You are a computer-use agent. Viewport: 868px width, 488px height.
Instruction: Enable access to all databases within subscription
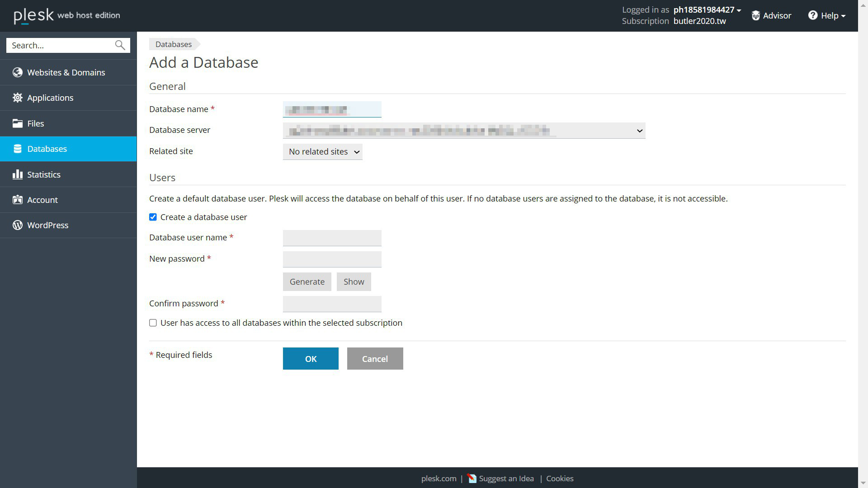click(x=153, y=323)
